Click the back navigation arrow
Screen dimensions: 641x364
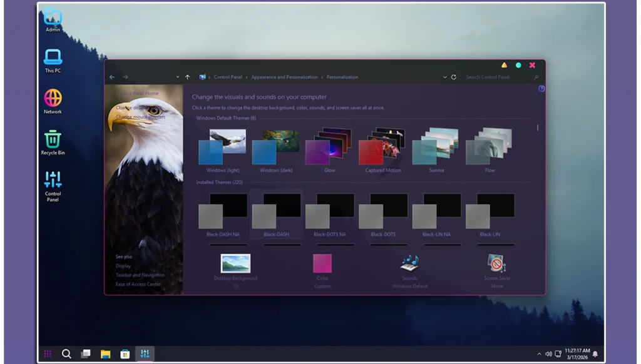[112, 78]
